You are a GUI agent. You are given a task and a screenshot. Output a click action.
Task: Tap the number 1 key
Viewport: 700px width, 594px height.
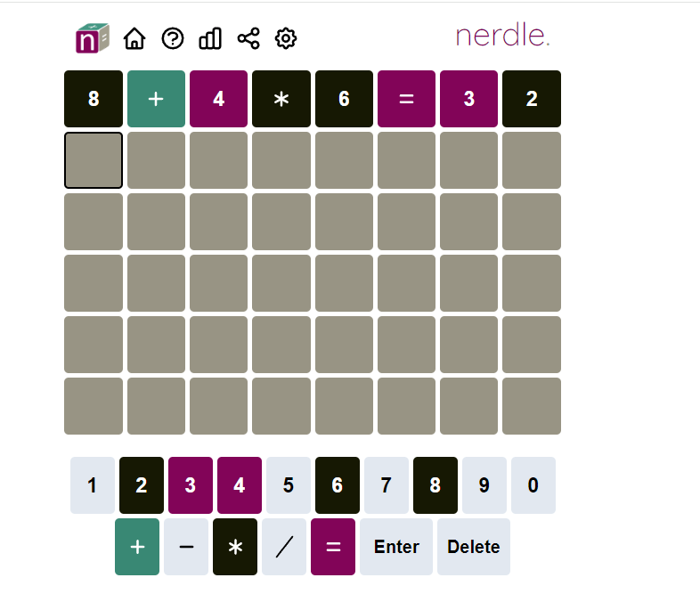coord(93,485)
